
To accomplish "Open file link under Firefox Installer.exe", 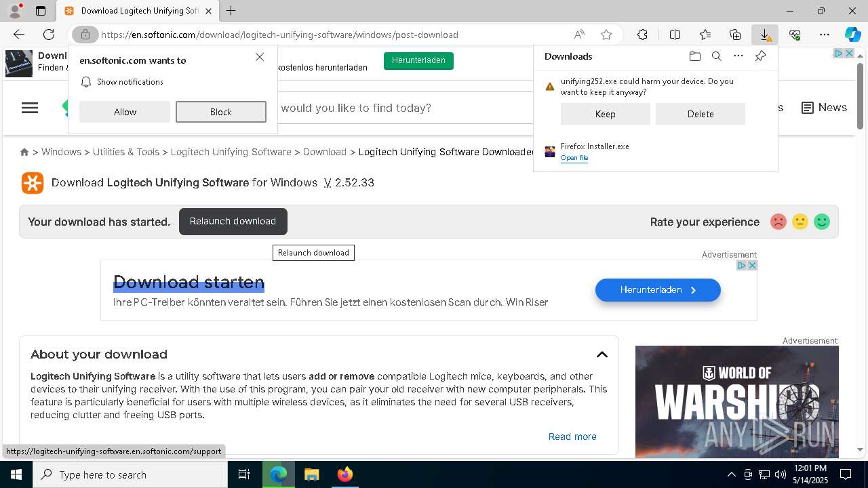I will [574, 158].
